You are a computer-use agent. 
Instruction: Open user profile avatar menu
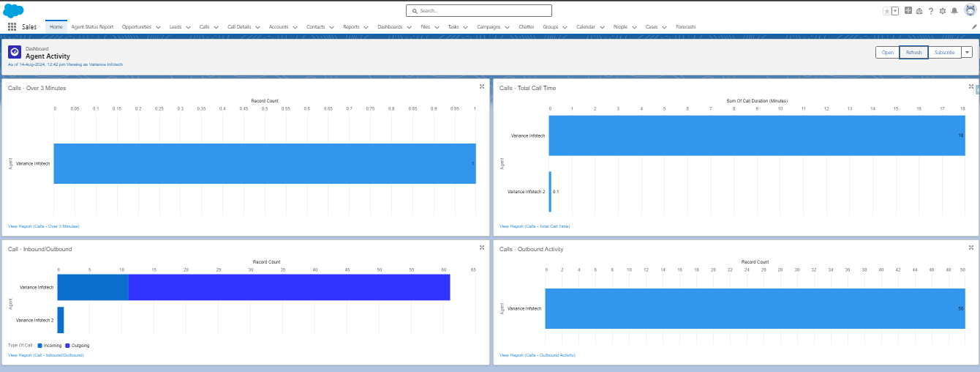[970, 10]
